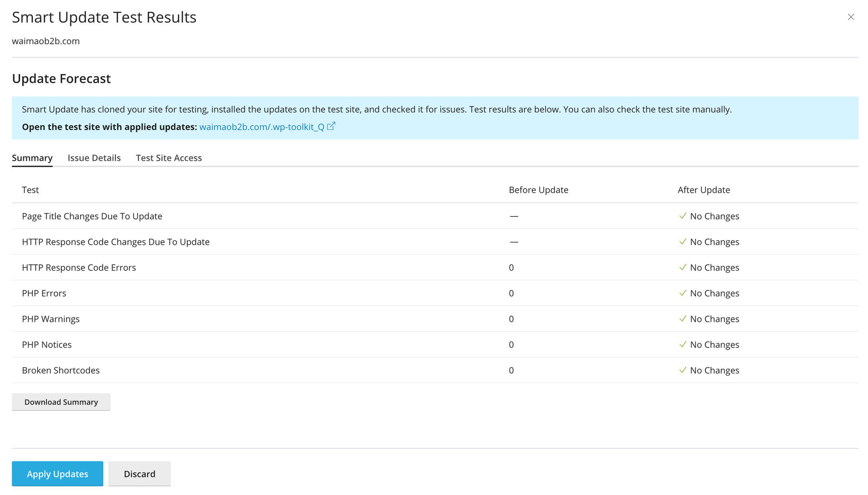Image resolution: width=868 pixels, height=495 pixels.
Task: Close the Smart Update Test Results dialog
Action: [x=850, y=17]
